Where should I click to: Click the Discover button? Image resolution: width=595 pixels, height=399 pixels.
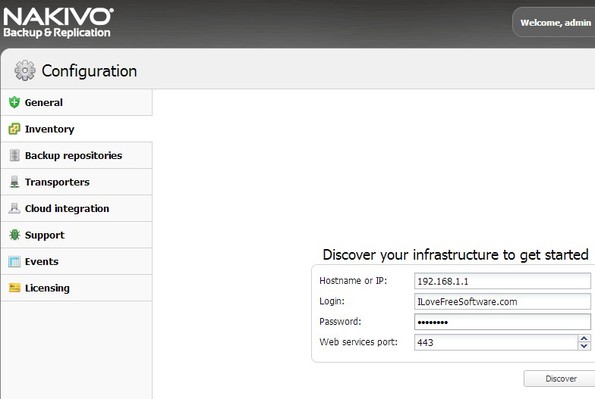[560, 378]
